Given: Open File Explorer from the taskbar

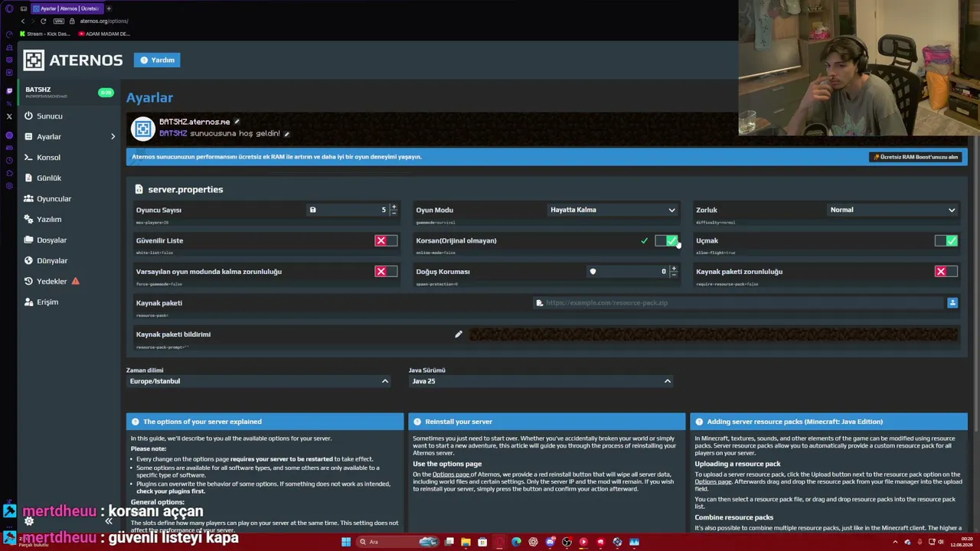Looking at the screenshot, I should point(465,543).
